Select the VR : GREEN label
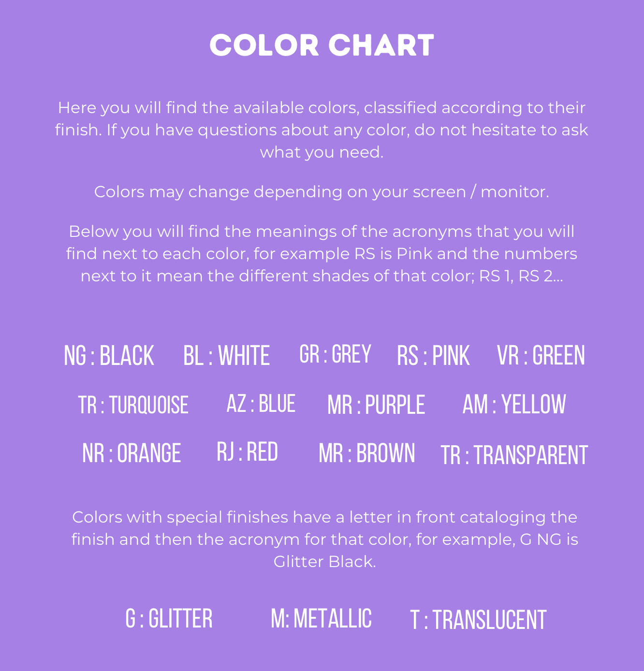 541,356
